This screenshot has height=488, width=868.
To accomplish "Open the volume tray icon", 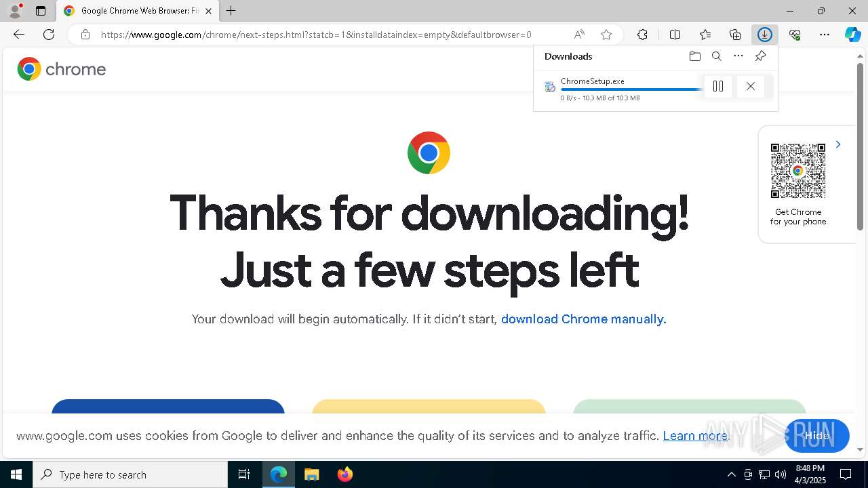I will click(x=781, y=474).
